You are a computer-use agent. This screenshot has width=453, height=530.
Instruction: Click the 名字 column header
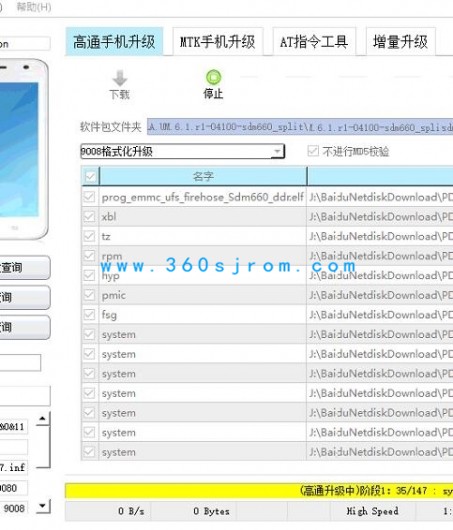203,176
